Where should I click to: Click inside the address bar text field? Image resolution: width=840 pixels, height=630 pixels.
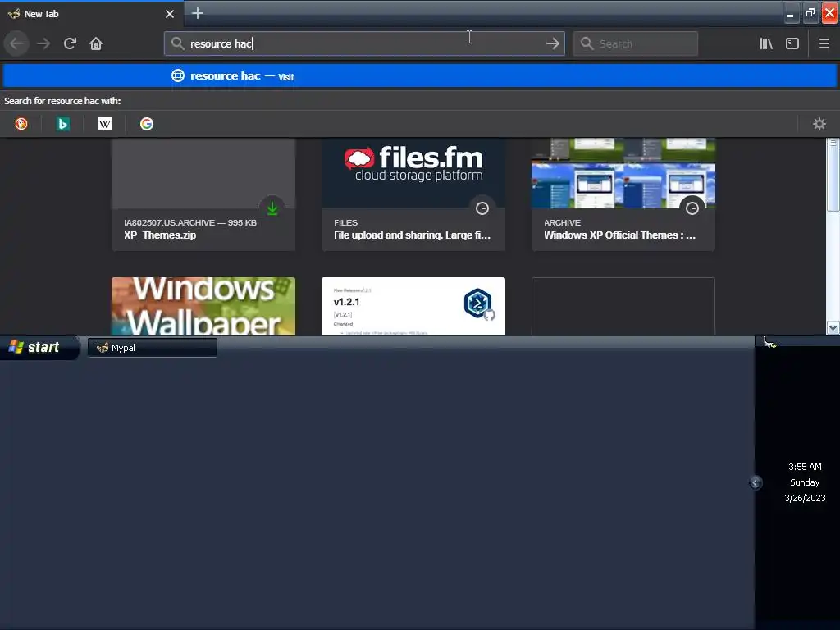pyautogui.click(x=364, y=43)
